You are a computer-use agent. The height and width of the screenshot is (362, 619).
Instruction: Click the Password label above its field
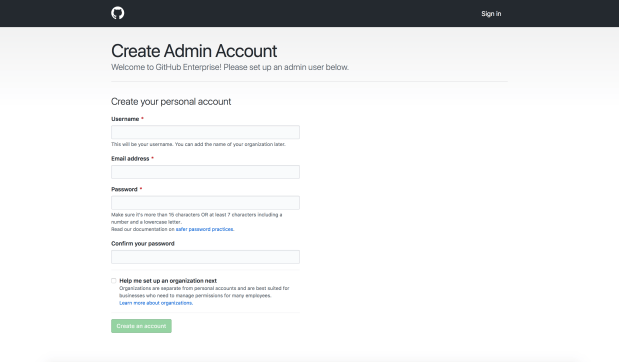pyautogui.click(x=124, y=189)
